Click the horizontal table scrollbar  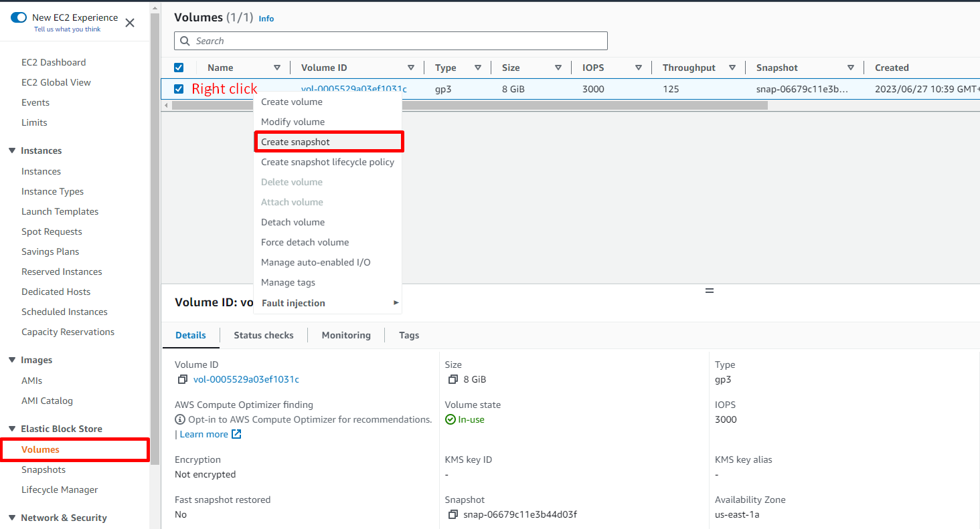tap(469, 106)
